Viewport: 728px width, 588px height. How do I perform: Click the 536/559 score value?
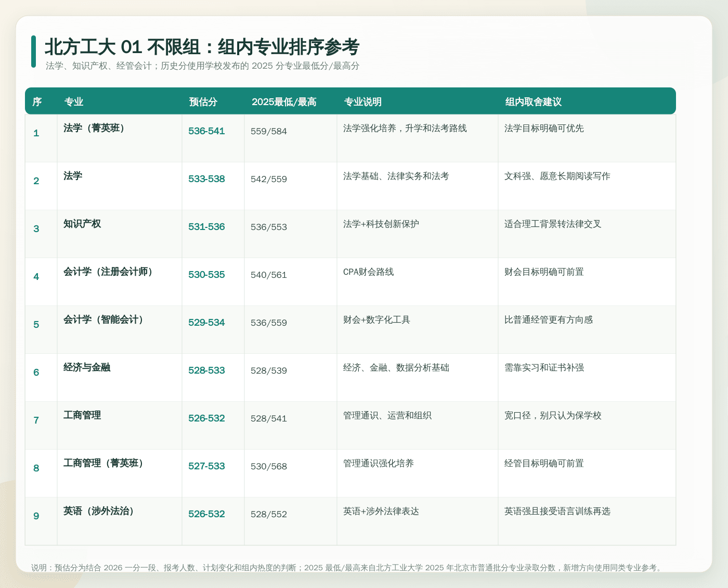click(x=269, y=323)
